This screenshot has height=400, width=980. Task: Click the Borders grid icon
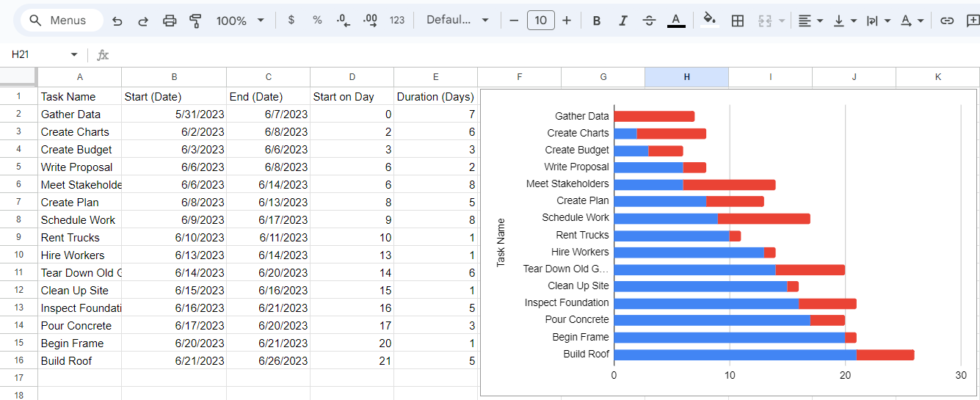(x=738, y=21)
